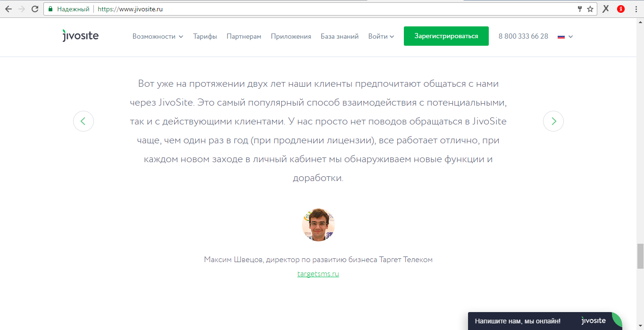Go to Приложения section

[x=291, y=36]
